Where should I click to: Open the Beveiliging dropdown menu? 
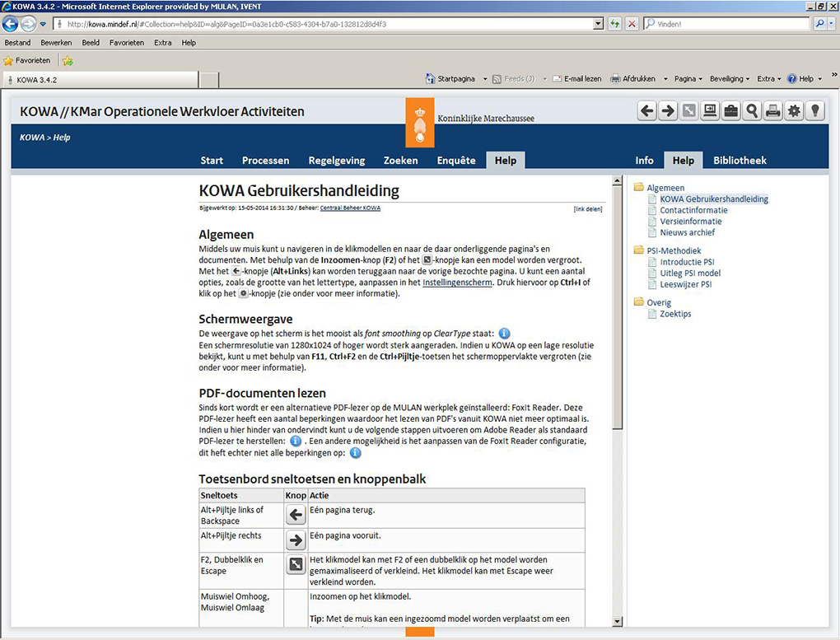point(730,79)
